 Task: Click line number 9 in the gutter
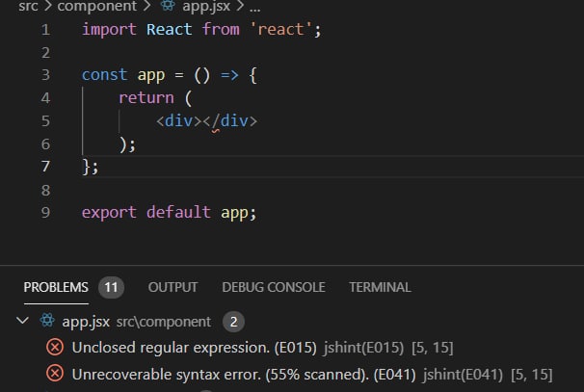coord(45,213)
